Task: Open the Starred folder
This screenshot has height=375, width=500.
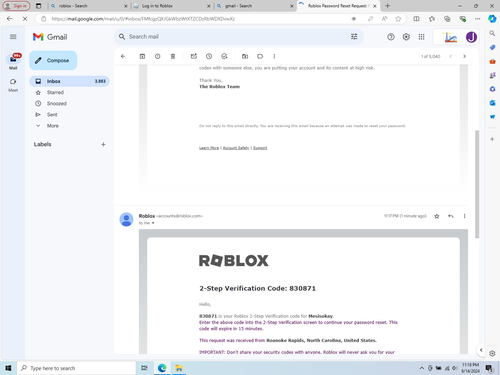Action: point(55,92)
